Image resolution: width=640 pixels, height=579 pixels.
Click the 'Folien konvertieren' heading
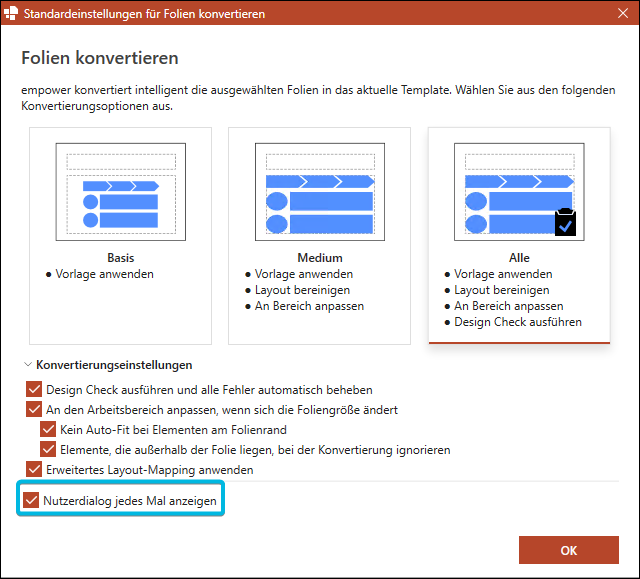tap(100, 58)
